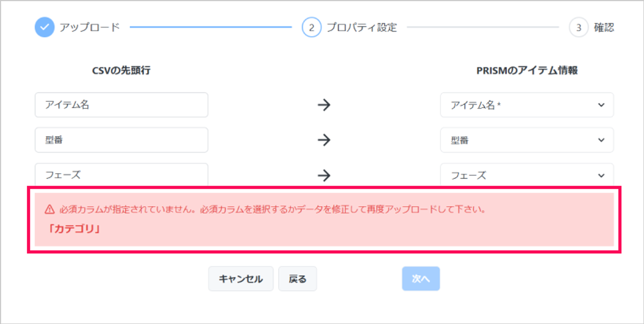644x324 pixels.
Task: Click the プロパティ設定 step label
Action: coord(362,27)
